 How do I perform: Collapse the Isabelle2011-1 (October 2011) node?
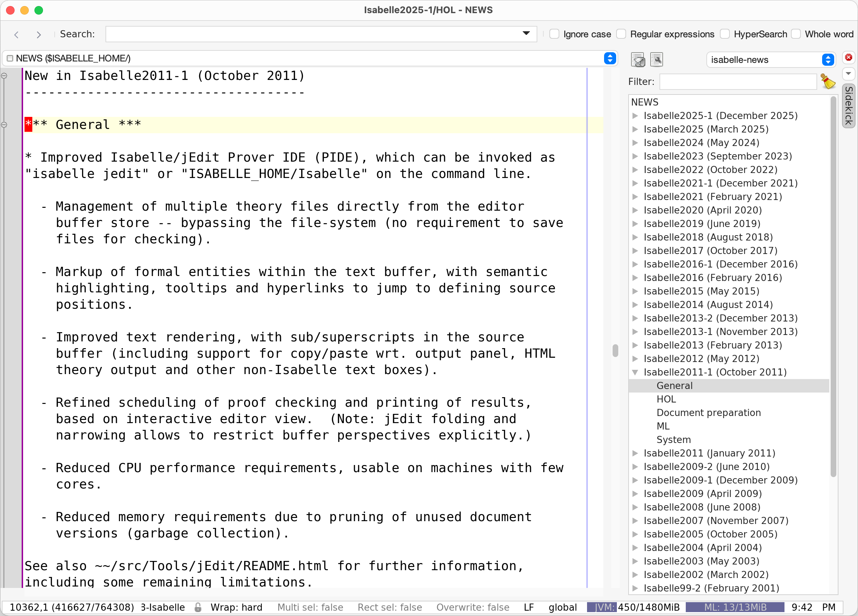click(x=635, y=372)
